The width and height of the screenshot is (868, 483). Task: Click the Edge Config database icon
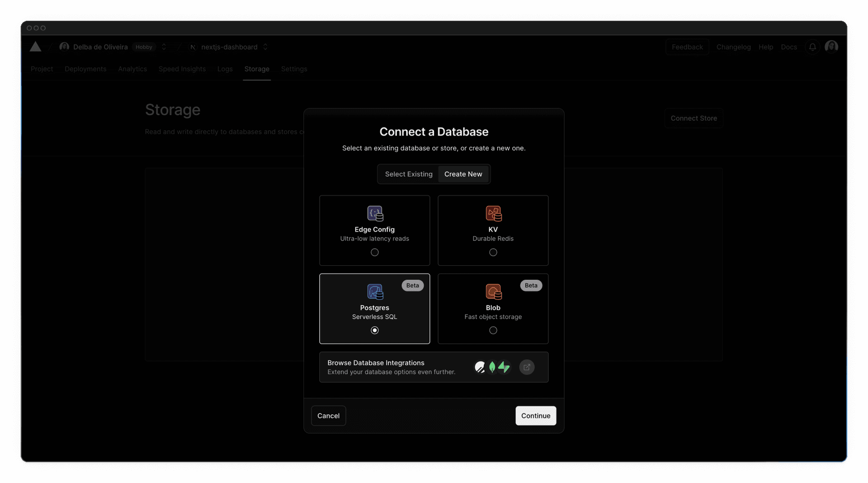[x=375, y=213]
